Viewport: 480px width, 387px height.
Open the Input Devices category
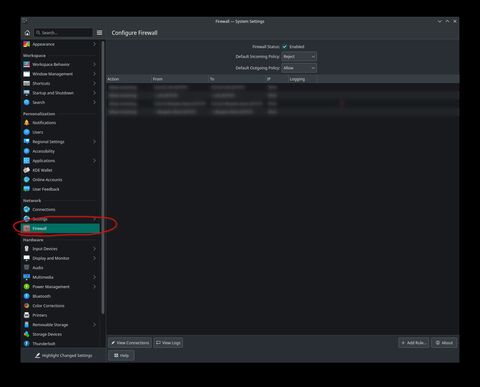coord(60,249)
